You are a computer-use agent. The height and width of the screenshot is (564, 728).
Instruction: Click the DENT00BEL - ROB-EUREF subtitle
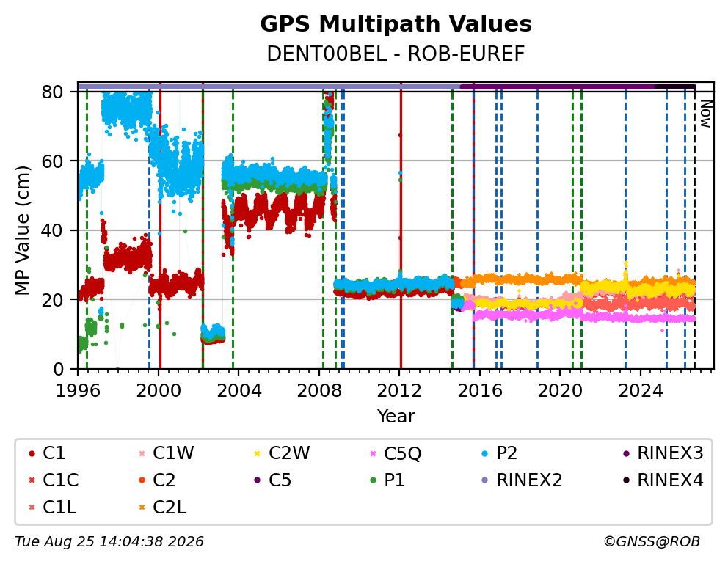(x=396, y=54)
